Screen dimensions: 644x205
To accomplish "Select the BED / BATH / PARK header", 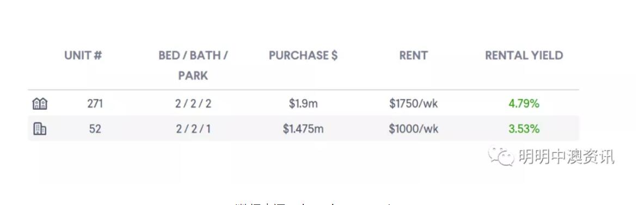I will 193,65.
